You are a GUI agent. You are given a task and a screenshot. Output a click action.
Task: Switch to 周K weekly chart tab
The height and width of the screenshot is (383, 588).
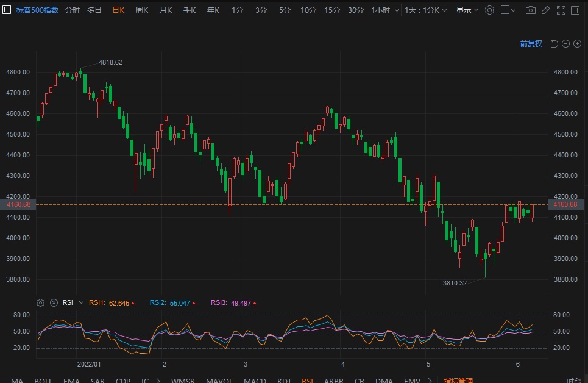pos(142,10)
